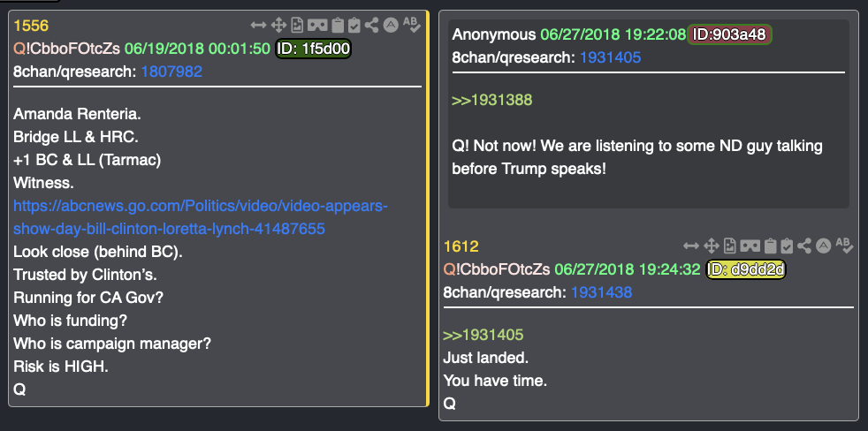The width and height of the screenshot is (868, 431).
Task: Click the VR goggles icon on post 1556
Action: [317, 25]
